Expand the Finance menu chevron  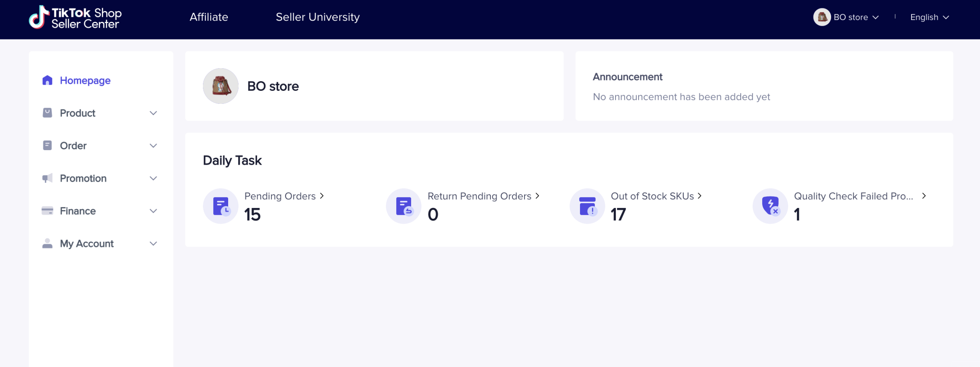pyautogui.click(x=153, y=211)
